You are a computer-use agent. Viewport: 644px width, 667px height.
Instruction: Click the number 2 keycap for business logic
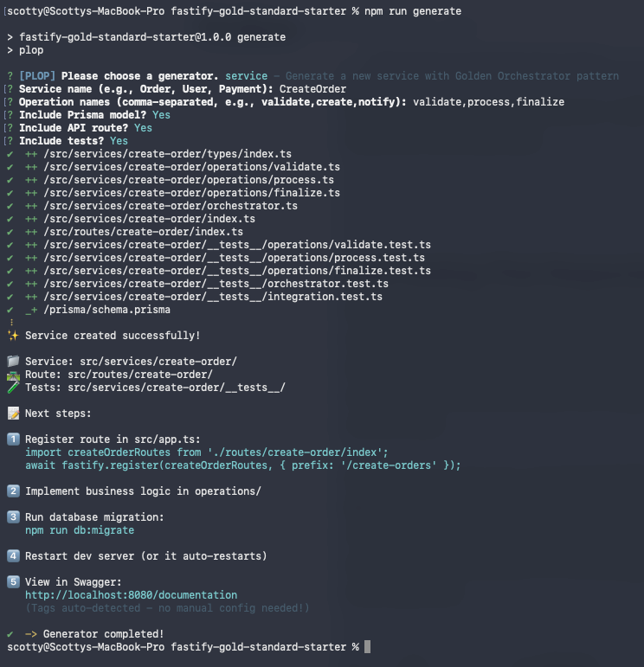click(x=12, y=491)
